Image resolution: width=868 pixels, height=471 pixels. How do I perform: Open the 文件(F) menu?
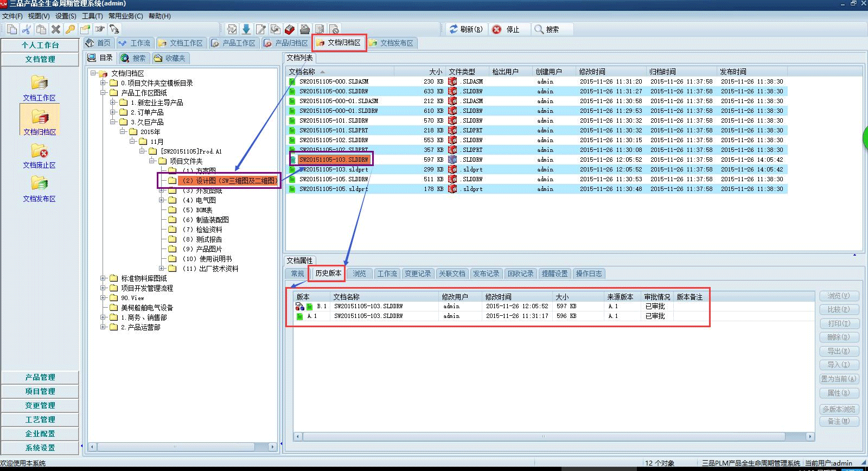12,16
